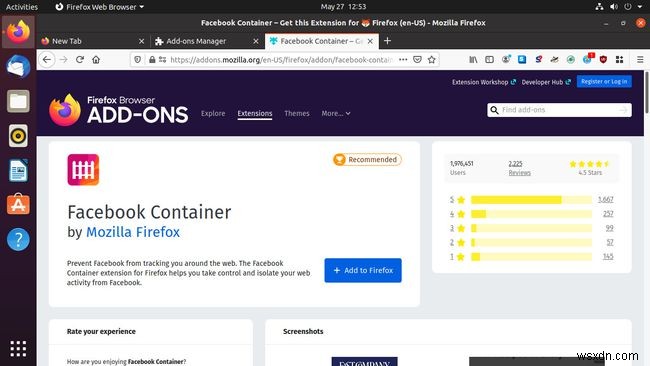Open the browser home page
This screenshot has width=650, height=366.
point(96,60)
